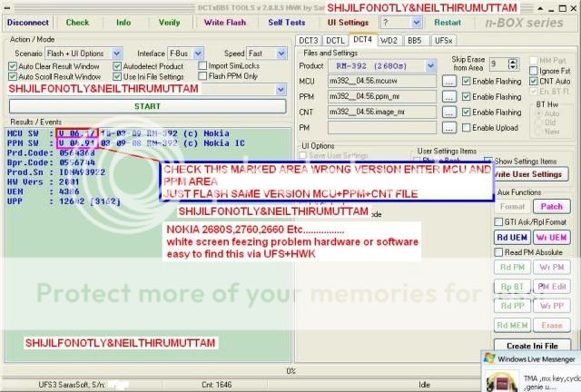Click the START button
This screenshot has height=392, width=581.
(x=147, y=106)
